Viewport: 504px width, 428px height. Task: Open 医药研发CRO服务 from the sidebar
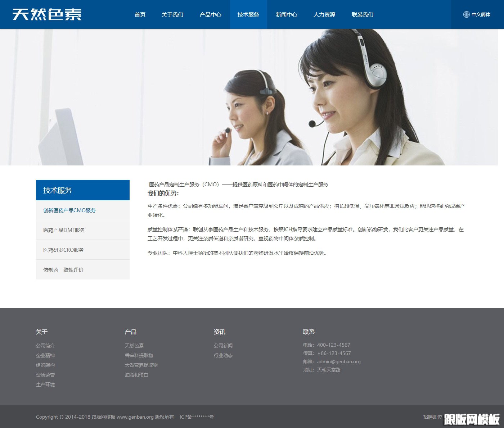coord(64,250)
